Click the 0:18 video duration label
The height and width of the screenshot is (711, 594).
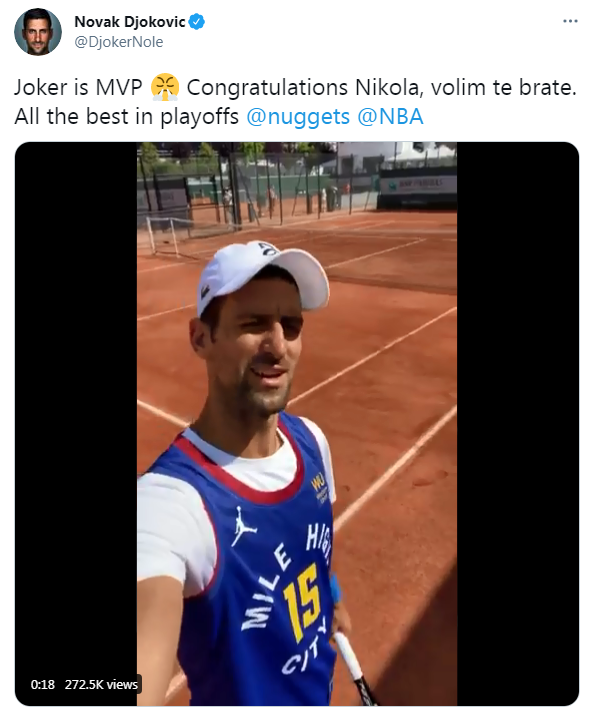[x=43, y=684]
